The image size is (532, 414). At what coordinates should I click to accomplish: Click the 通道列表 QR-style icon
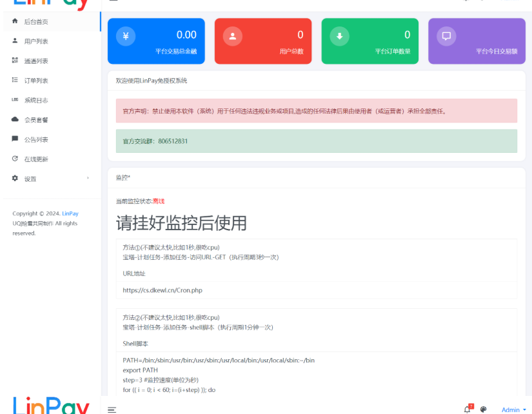point(15,60)
